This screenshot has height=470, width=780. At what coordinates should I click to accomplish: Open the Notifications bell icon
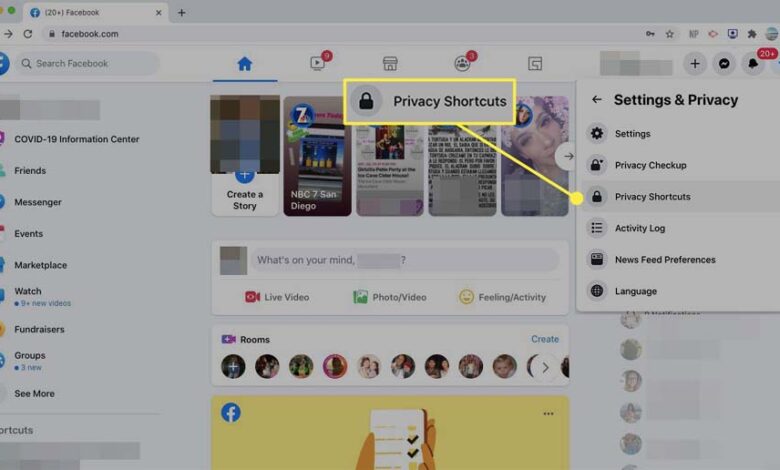point(753,64)
